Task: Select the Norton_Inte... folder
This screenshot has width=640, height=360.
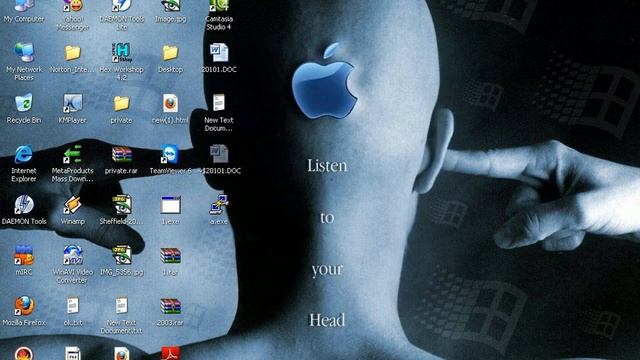Action: pyautogui.click(x=73, y=53)
